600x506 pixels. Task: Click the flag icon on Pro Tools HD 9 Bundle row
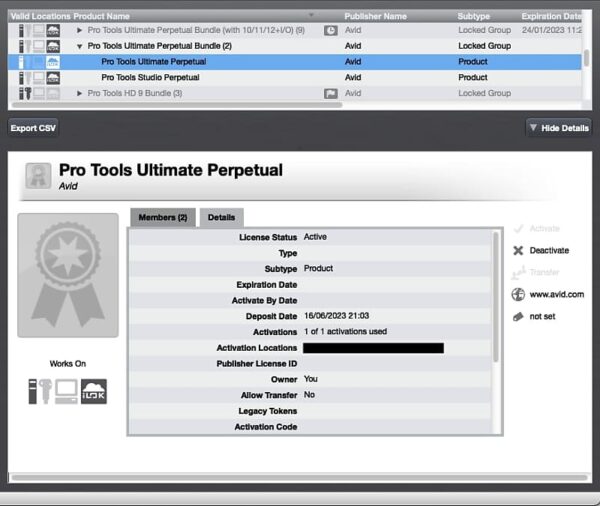point(331,93)
